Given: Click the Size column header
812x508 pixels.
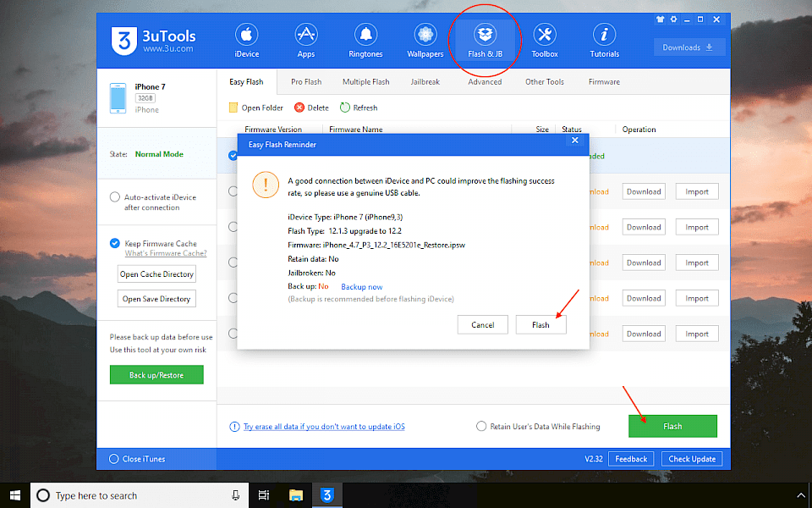Looking at the screenshot, I should 542,130.
